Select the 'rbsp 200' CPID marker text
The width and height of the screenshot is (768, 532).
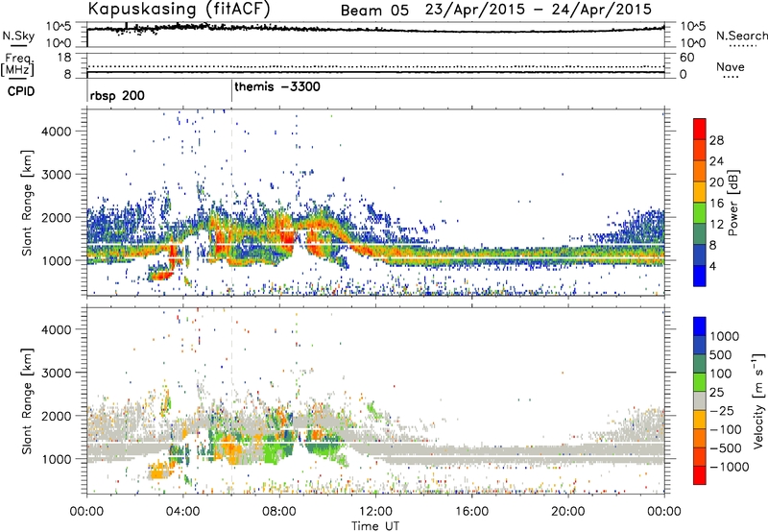pos(117,95)
